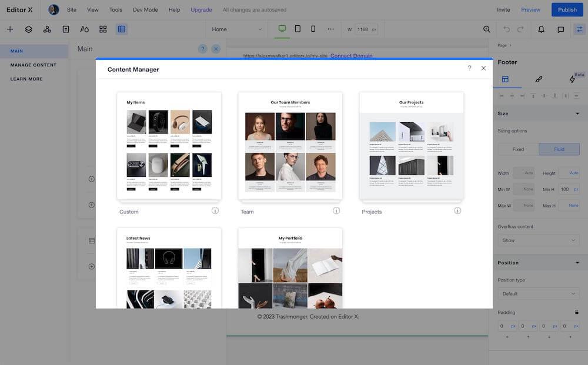Open the Layers panel icon
This screenshot has width=588, height=365.
[28, 29]
